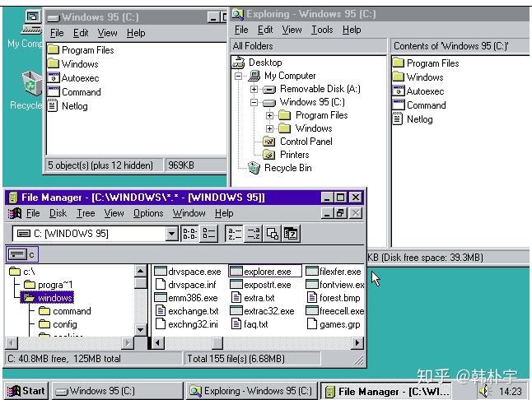Select the all file details view icon

208,234
